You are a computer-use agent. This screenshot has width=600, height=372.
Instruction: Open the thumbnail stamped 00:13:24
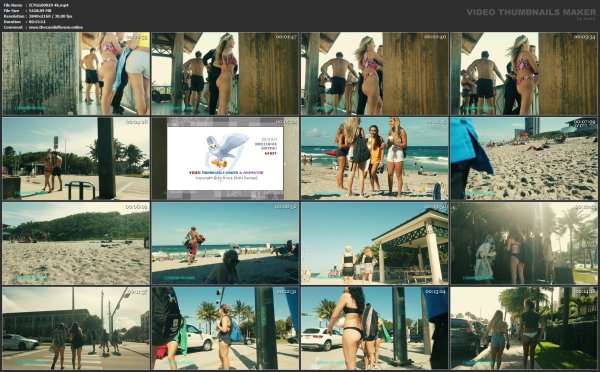[x=375, y=328]
